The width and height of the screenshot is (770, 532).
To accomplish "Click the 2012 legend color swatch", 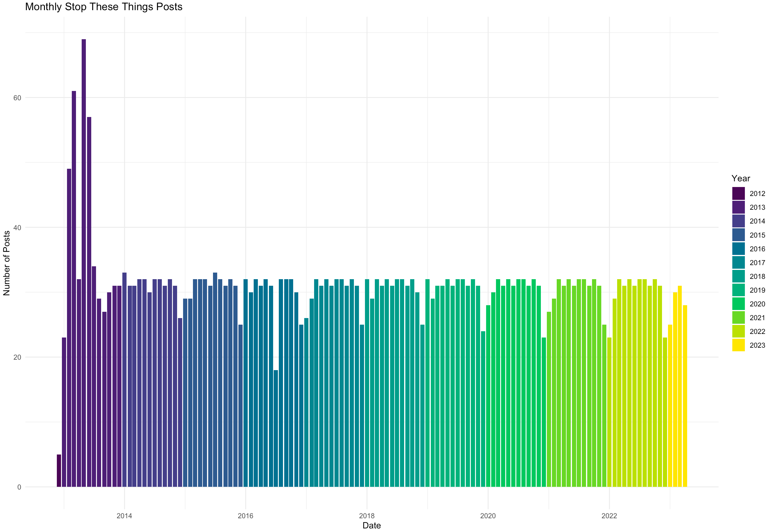I will pos(738,193).
